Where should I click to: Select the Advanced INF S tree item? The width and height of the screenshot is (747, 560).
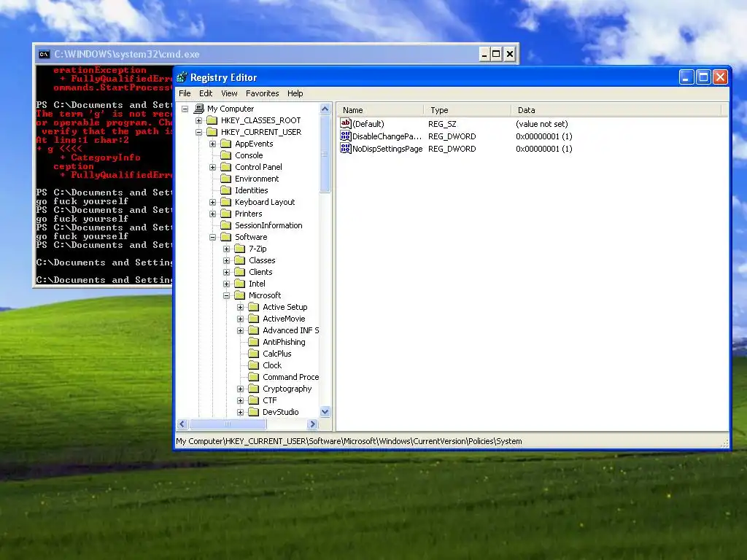(x=290, y=330)
